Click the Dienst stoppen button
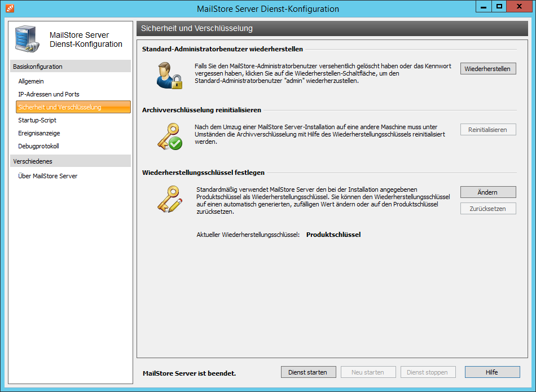Image resolution: width=536 pixels, height=392 pixels. 428,372
